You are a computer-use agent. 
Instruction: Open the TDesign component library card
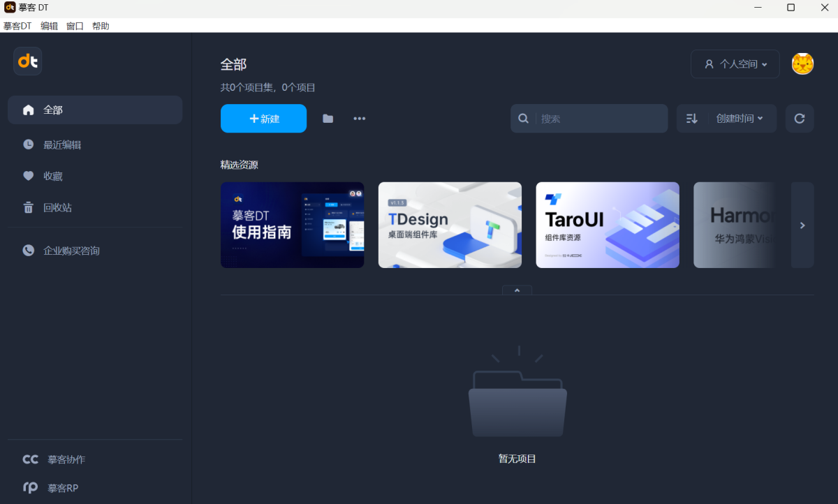450,225
